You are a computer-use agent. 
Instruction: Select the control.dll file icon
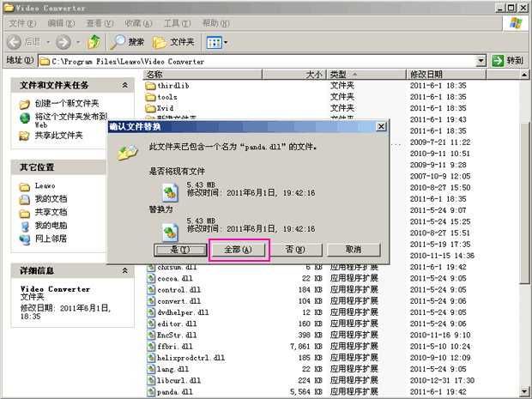[x=151, y=290]
